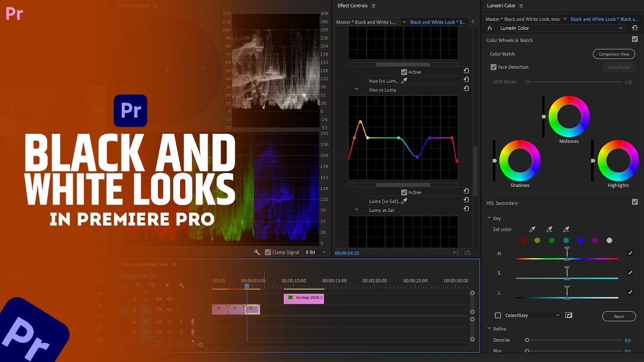Select the subtract-color minus eyedropper

[x=566, y=229]
